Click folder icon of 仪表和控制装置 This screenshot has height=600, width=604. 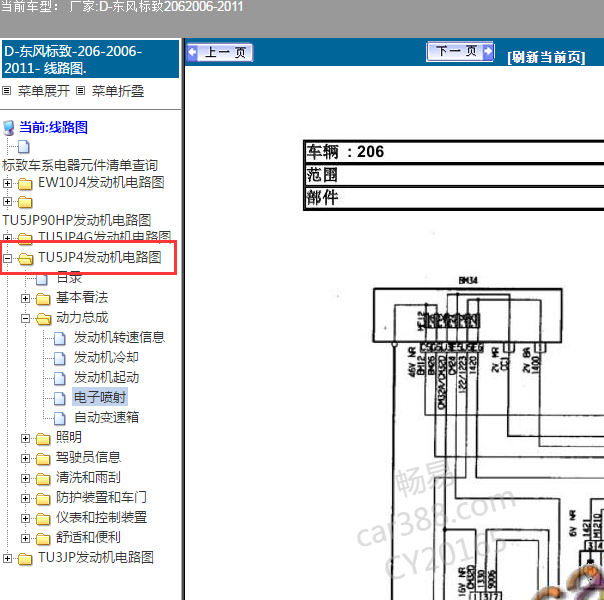pos(43,519)
